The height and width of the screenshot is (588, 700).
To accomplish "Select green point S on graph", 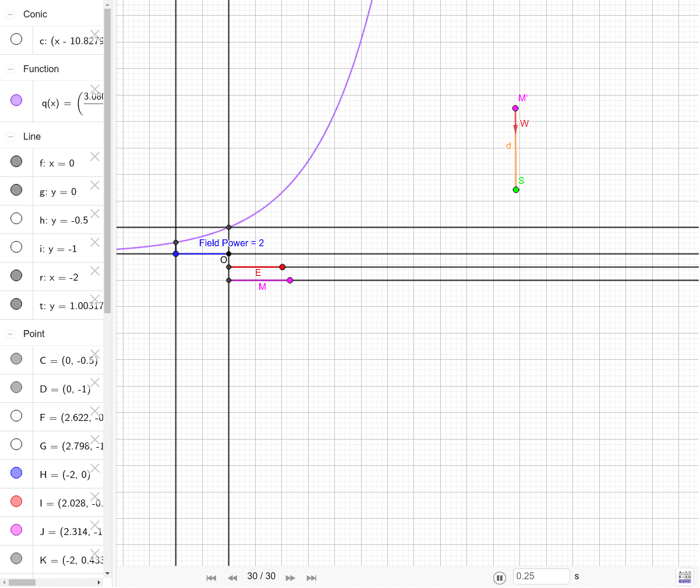I will pyautogui.click(x=516, y=190).
